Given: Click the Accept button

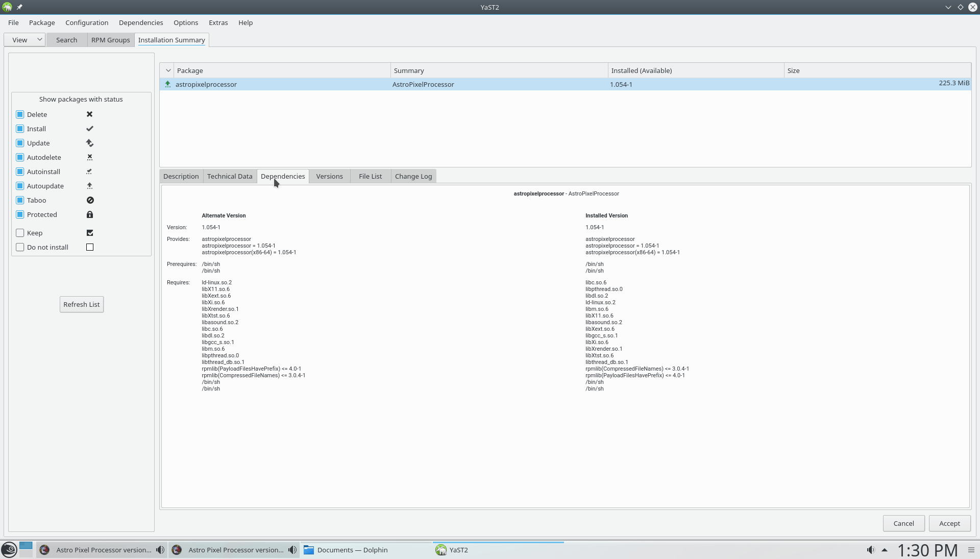Looking at the screenshot, I should (950, 523).
